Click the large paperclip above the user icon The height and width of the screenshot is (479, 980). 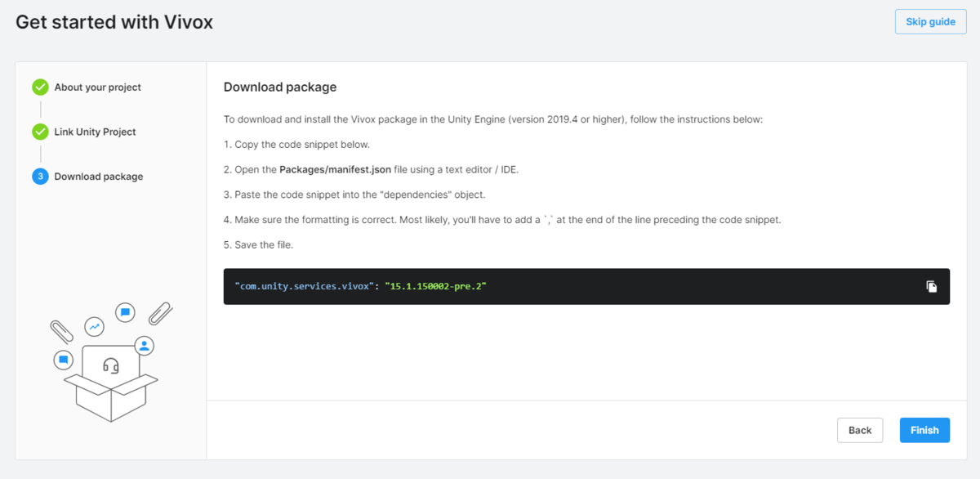[160, 313]
